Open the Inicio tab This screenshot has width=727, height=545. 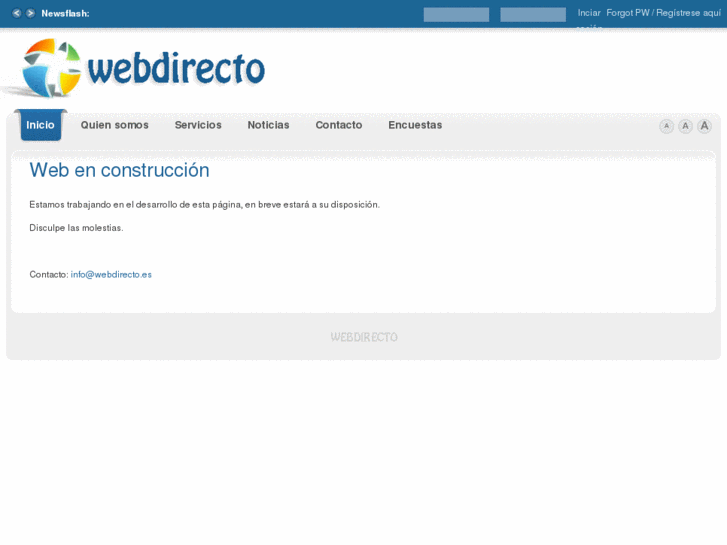click(x=40, y=125)
